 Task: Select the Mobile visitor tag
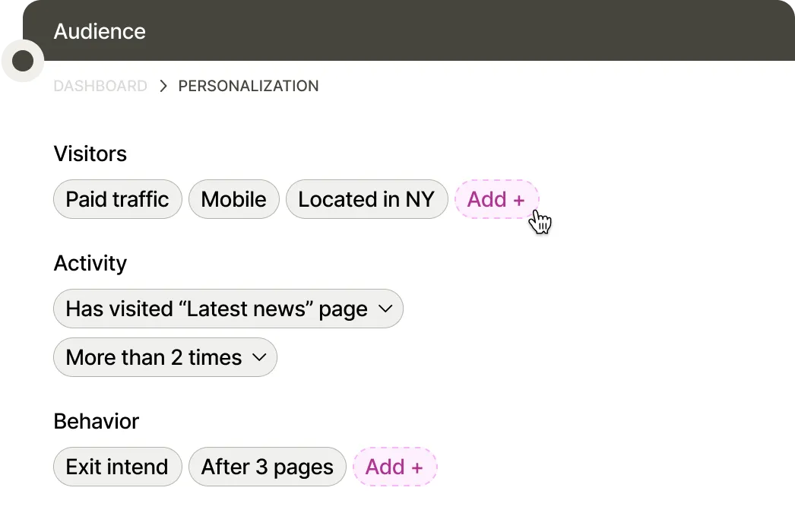coord(233,199)
